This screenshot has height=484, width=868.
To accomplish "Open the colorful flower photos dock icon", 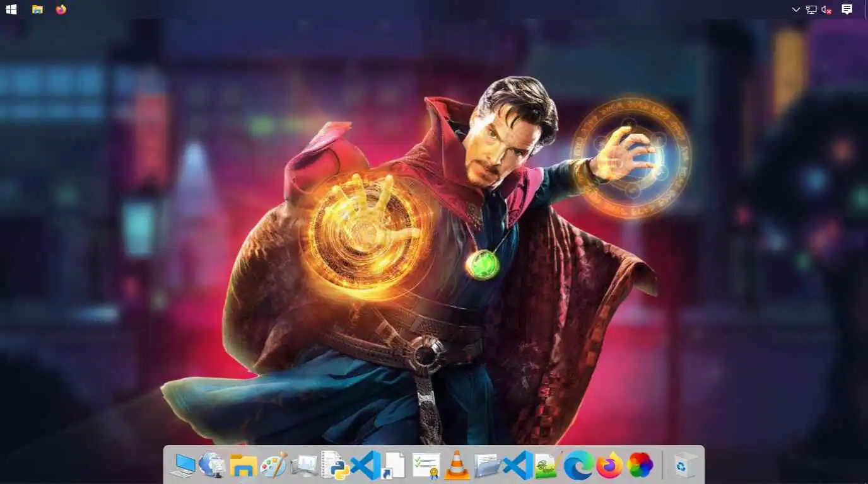I will (x=640, y=466).
